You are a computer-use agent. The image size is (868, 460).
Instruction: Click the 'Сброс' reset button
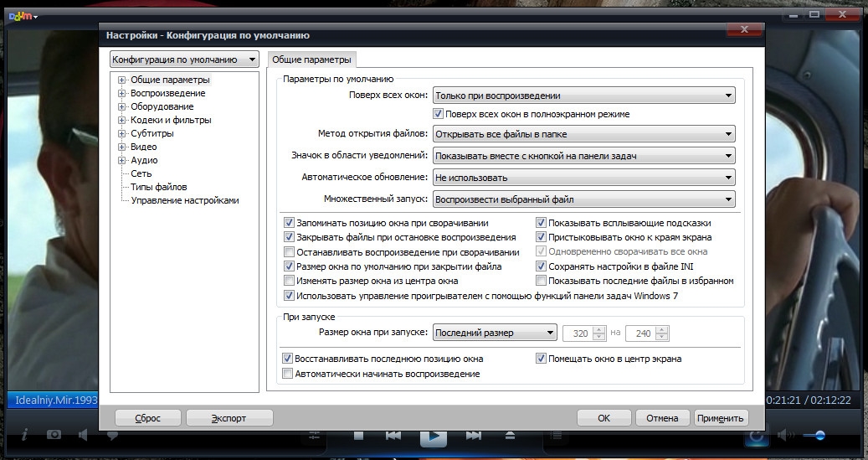coord(146,418)
